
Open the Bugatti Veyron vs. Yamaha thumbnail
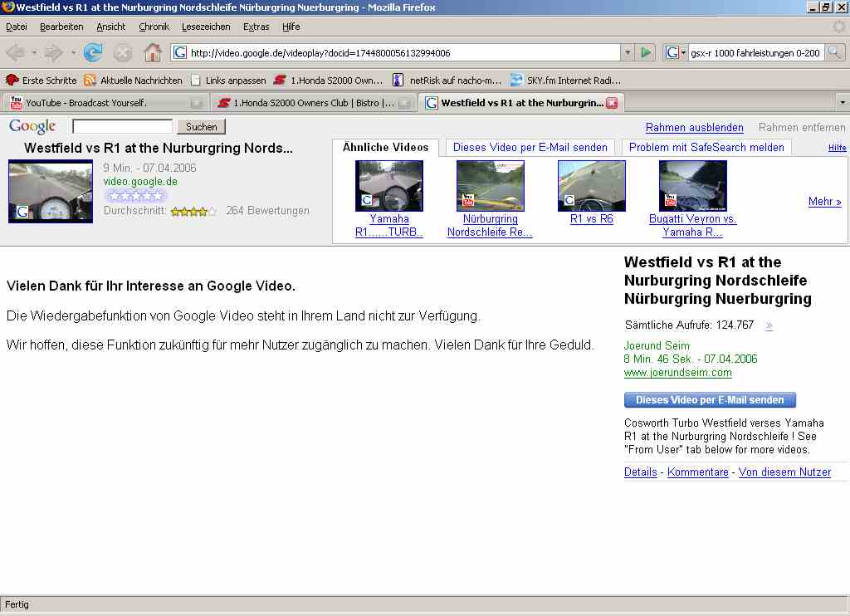tap(692, 186)
